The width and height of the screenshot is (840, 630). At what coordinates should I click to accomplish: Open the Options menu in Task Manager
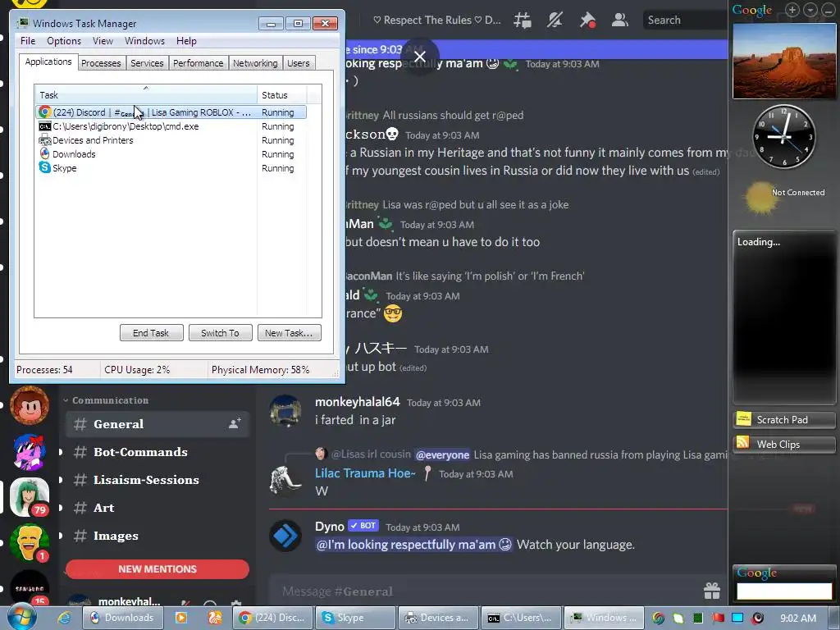(64, 41)
